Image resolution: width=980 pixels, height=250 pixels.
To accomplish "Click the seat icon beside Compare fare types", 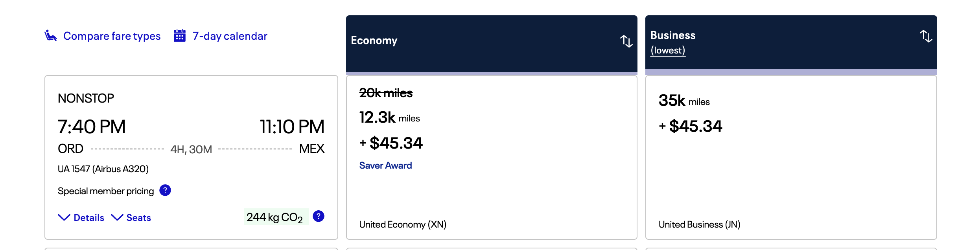I will (x=51, y=36).
